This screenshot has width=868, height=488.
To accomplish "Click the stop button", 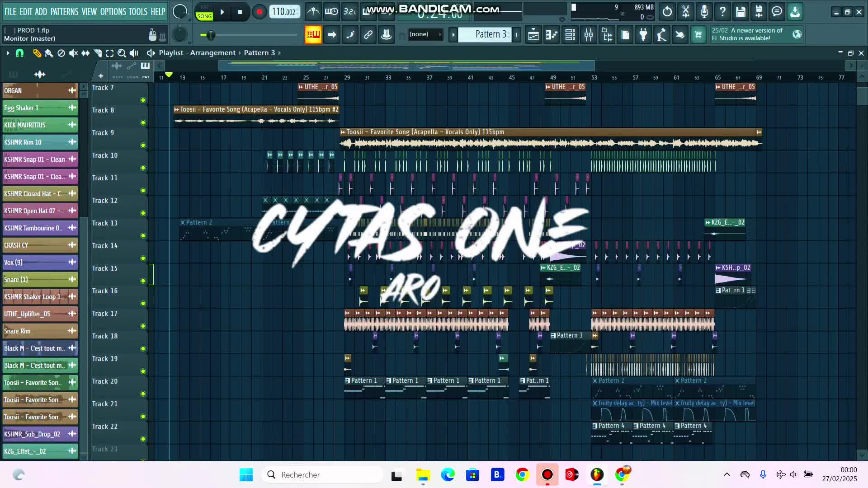I will pos(240,12).
